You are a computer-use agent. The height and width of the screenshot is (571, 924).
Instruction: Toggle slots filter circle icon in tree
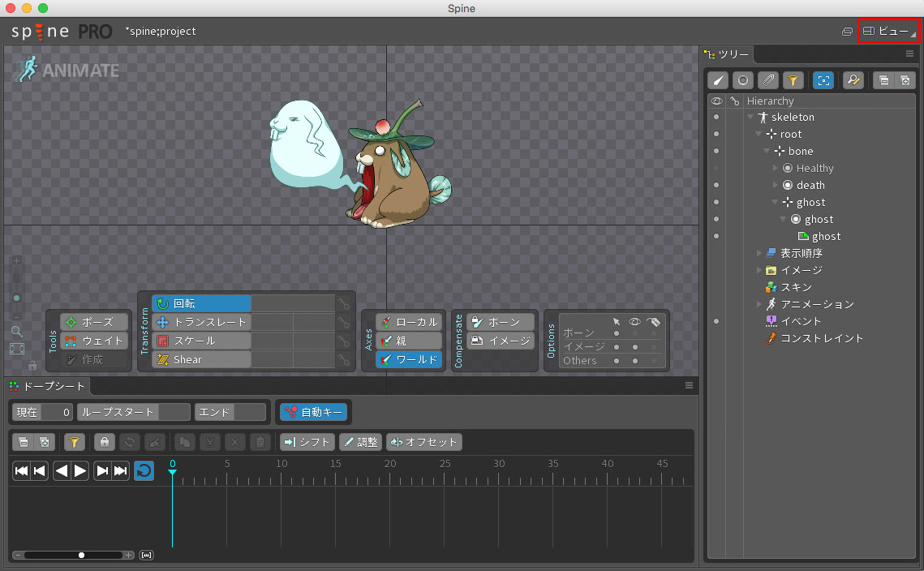743,80
